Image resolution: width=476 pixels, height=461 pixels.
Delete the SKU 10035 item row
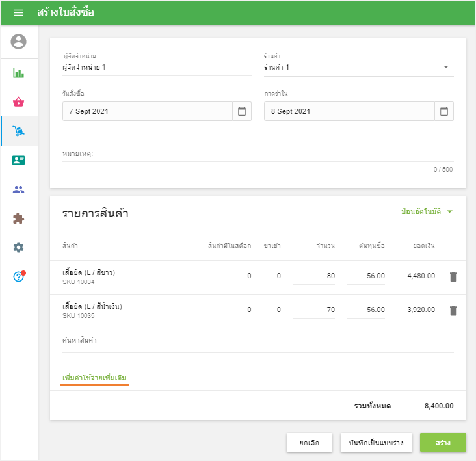pos(453,311)
